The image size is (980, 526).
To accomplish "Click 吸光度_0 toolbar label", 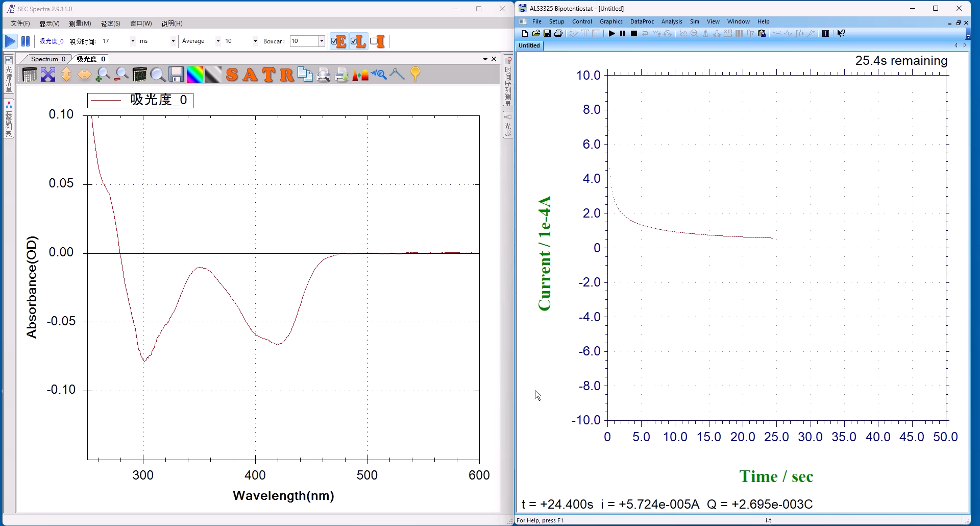I will point(51,41).
